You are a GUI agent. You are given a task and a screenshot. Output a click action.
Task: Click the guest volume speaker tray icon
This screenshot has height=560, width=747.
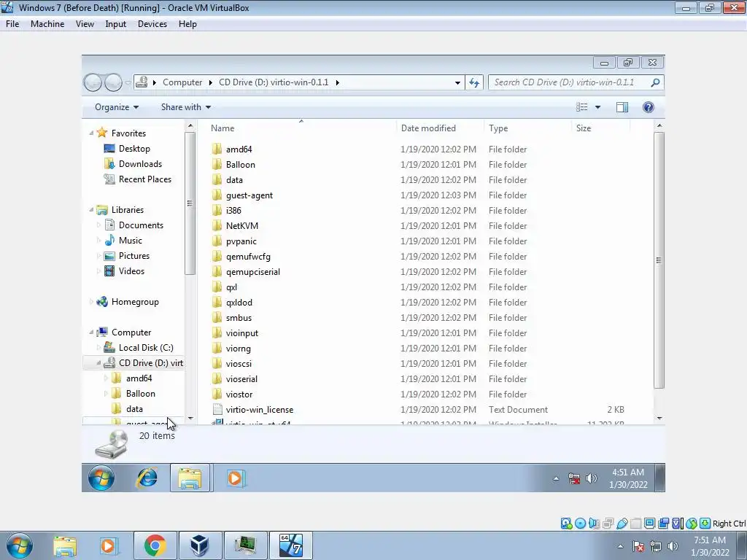pos(591,478)
